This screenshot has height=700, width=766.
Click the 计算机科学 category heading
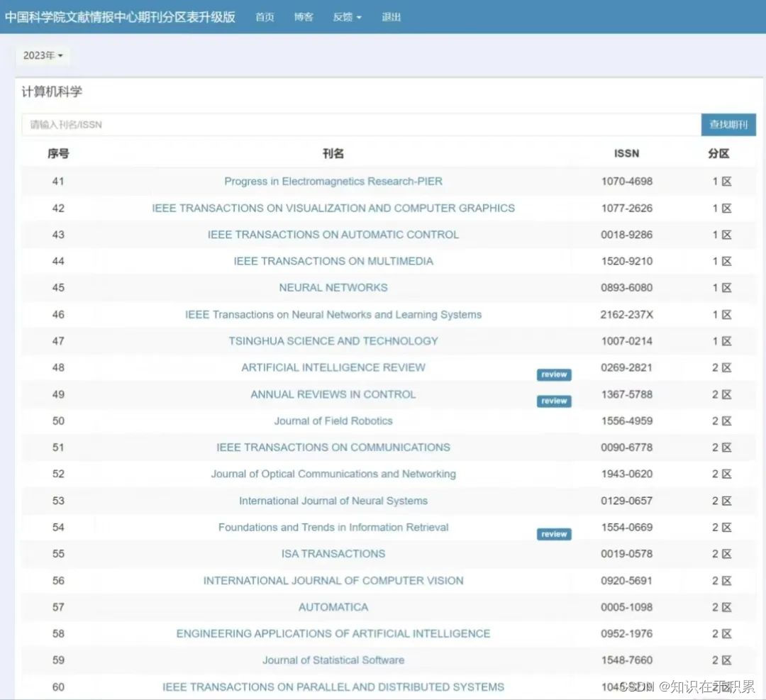[52, 91]
